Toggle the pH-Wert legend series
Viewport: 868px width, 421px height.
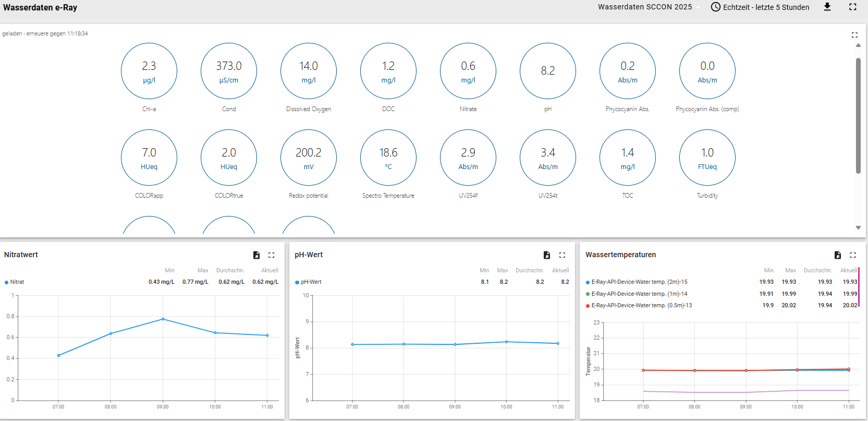pos(311,282)
